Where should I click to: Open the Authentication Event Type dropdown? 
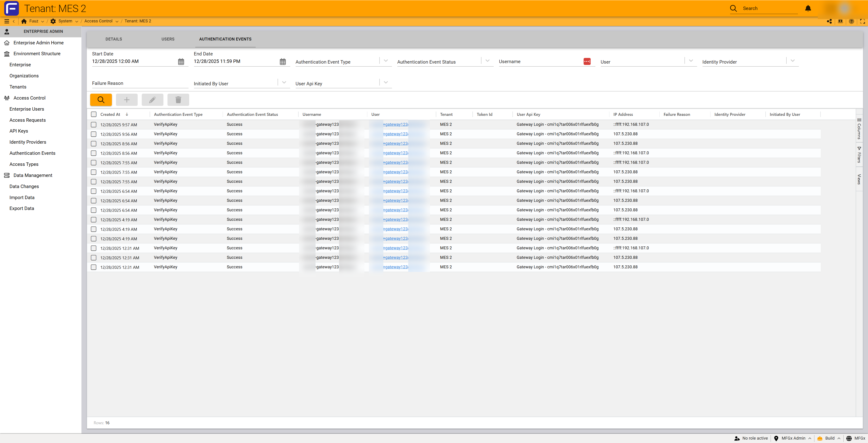click(386, 61)
